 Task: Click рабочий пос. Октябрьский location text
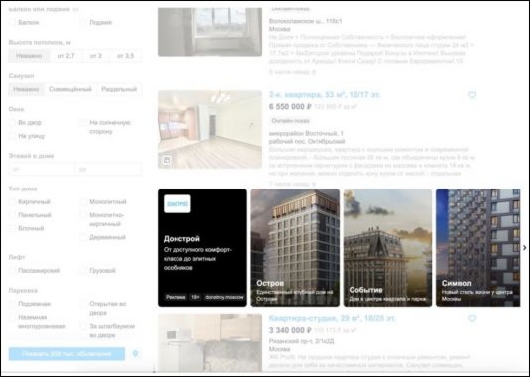(x=307, y=142)
